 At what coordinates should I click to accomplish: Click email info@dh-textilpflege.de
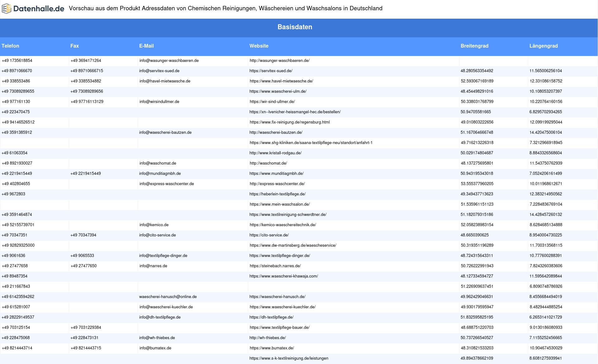[160, 317]
